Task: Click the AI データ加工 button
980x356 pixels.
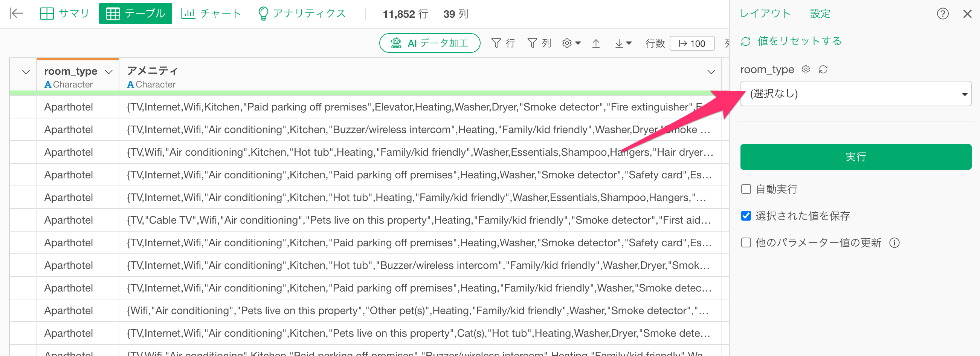Action: click(x=429, y=43)
